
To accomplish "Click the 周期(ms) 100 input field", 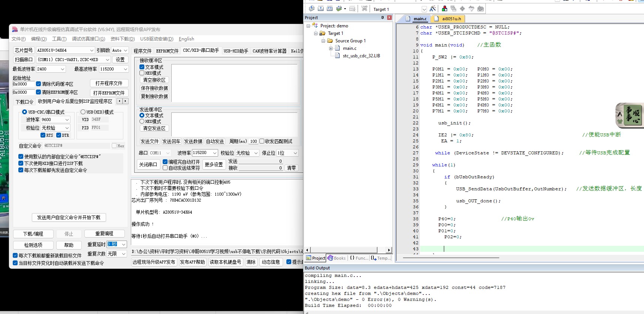I will 253,141.
